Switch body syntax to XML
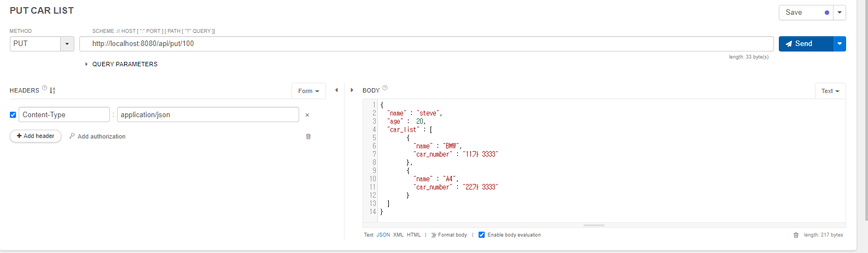This screenshot has height=253, width=868. click(398, 235)
